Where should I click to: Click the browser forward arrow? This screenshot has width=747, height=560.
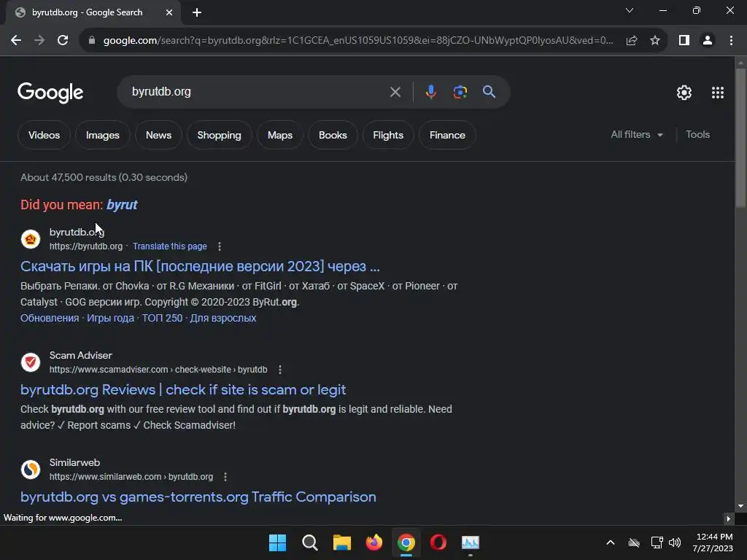click(39, 41)
